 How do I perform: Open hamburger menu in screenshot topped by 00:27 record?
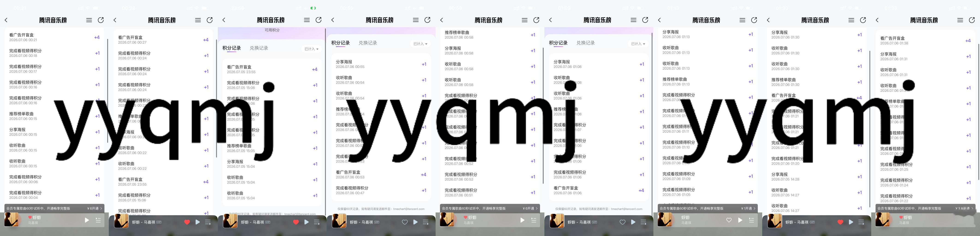tap(198, 20)
